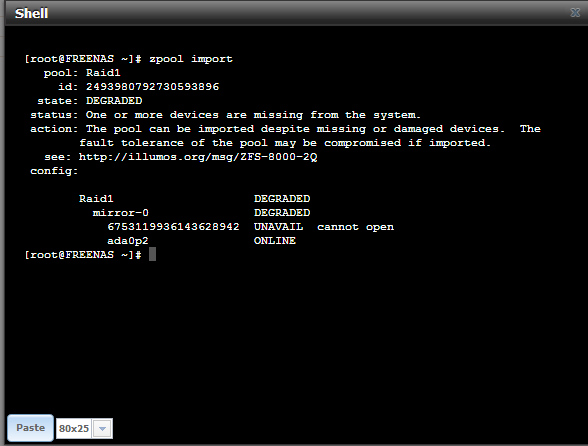Screen dimensions: 588x446
Task: Click the ada0p2 device entry
Action: tap(128, 241)
